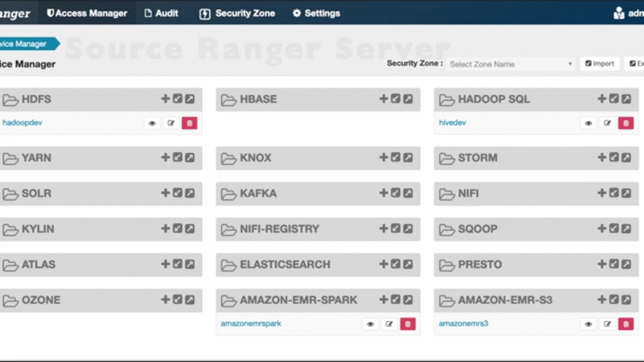Add a new KYLIN service
644x362 pixels.
pyautogui.click(x=165, y=228)
